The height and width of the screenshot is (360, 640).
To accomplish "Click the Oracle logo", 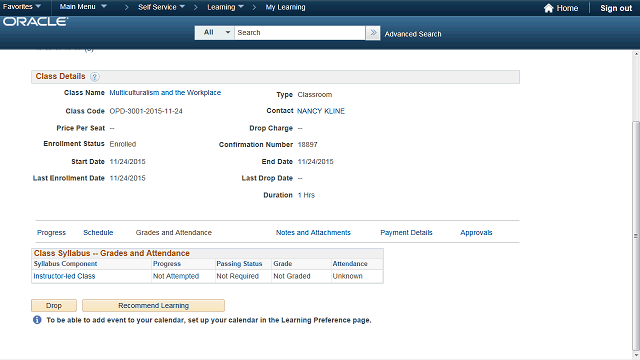I will (36, 22).
